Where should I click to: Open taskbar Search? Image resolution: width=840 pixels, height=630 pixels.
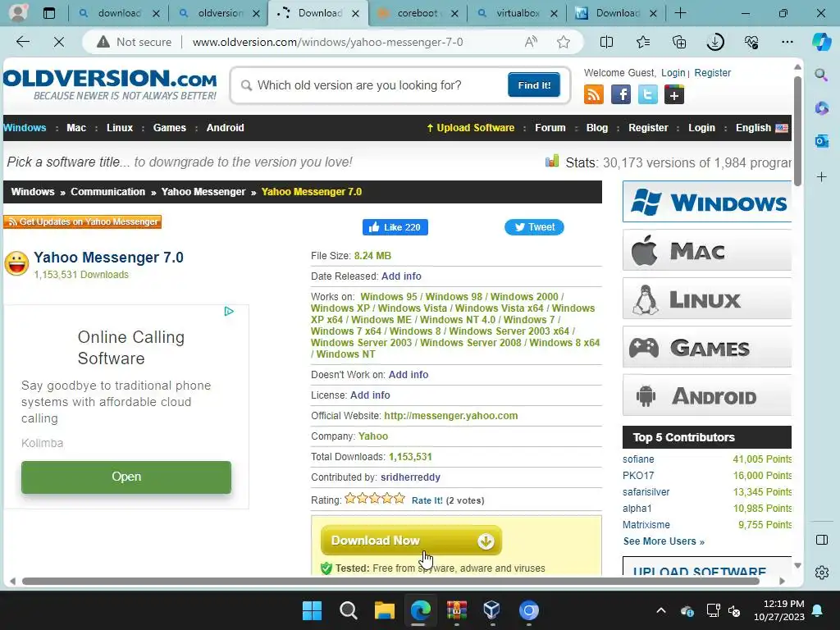[x=348, y=610]
